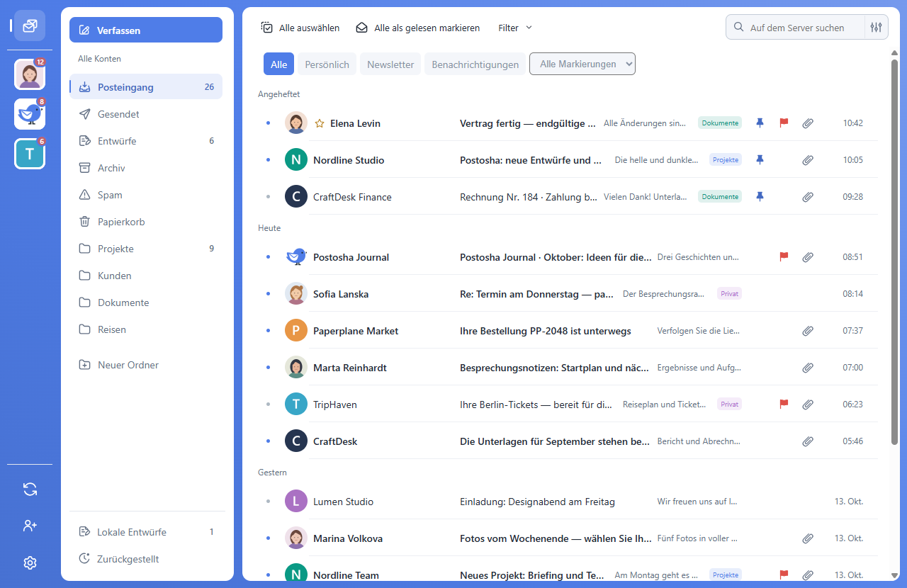Click the email list vertical scrollbar
The width and height of the screenshot is (907, 588).
pyautogui.click(x=894, y=251)
